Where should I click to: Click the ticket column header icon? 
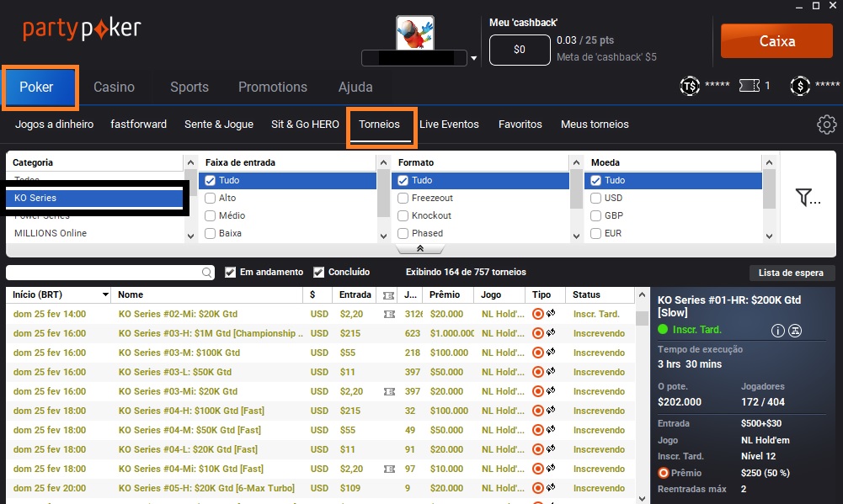tap(388, 295)
